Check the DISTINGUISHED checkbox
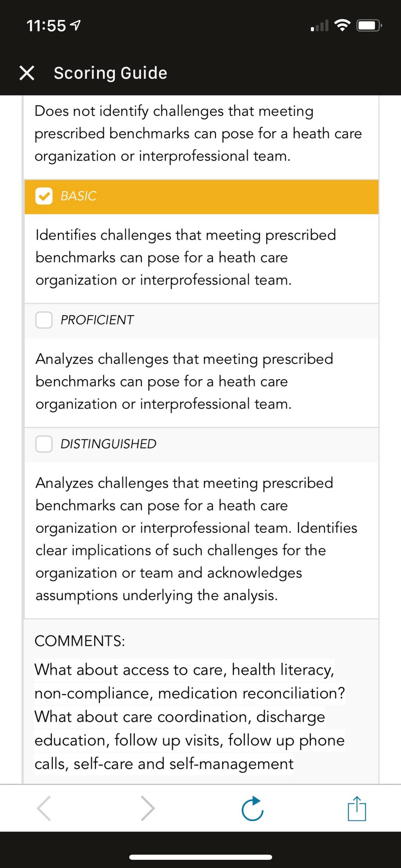Image resolution: width=401 pixels, height=868 pixels. [x=44, y=444]
